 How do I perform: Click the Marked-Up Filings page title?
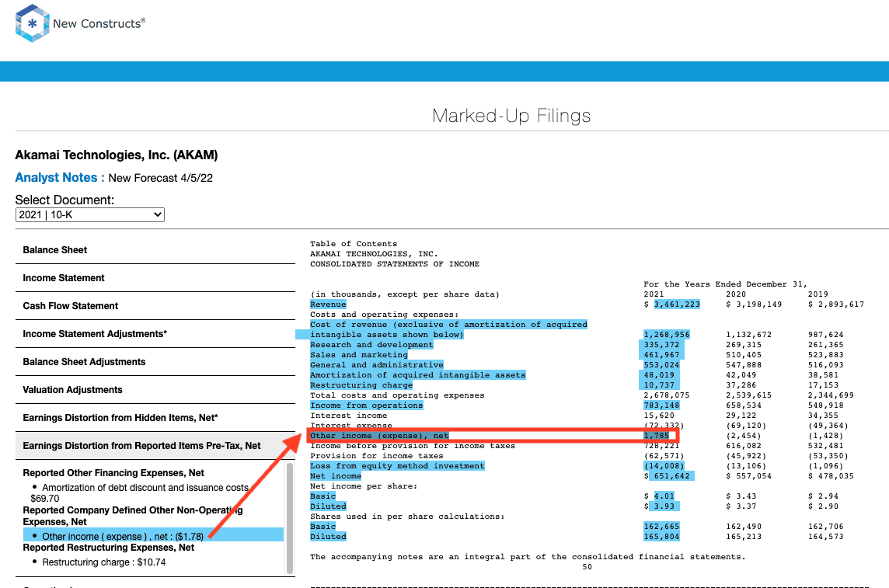click(511, 116)
